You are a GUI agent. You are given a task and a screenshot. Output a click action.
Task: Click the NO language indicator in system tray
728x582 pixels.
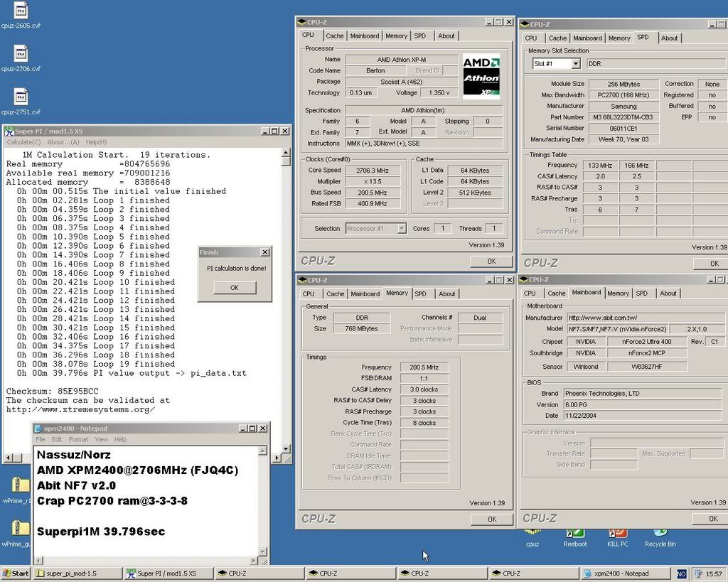point(682,573)
